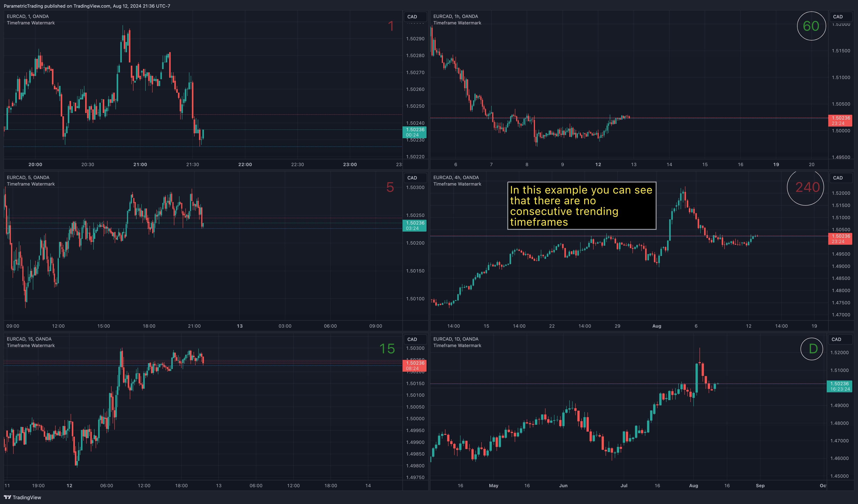Click the 1.49800 price level on 15-minute chart
Screen dimensions: 858x504
415,465
